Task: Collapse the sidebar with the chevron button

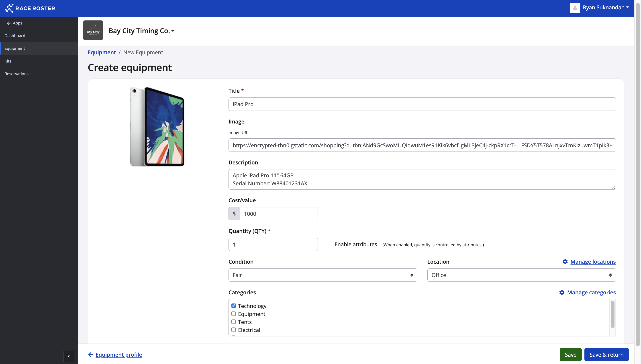Action: click(x=69, y=356)
